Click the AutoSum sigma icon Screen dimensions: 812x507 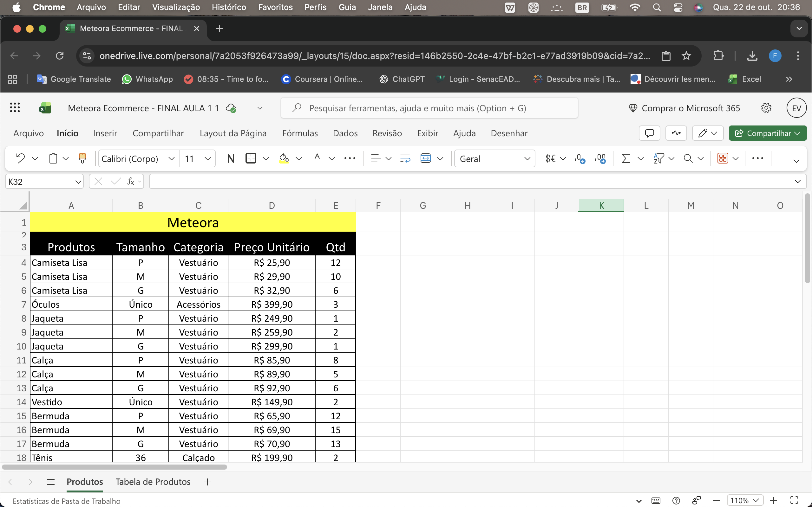pos(625,158)
